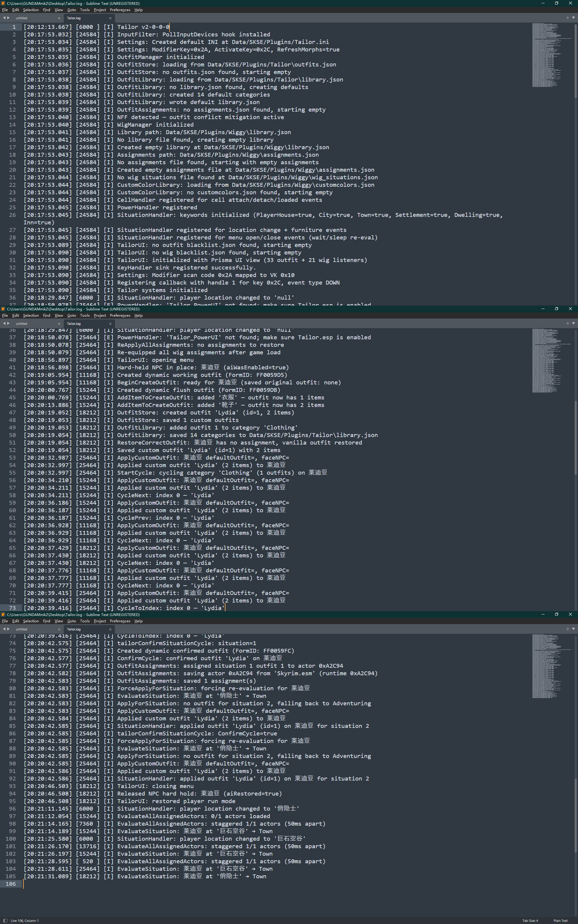Click the 'TailorUI: opening menu' log line

pyautogui.click(x=109, y=360)
